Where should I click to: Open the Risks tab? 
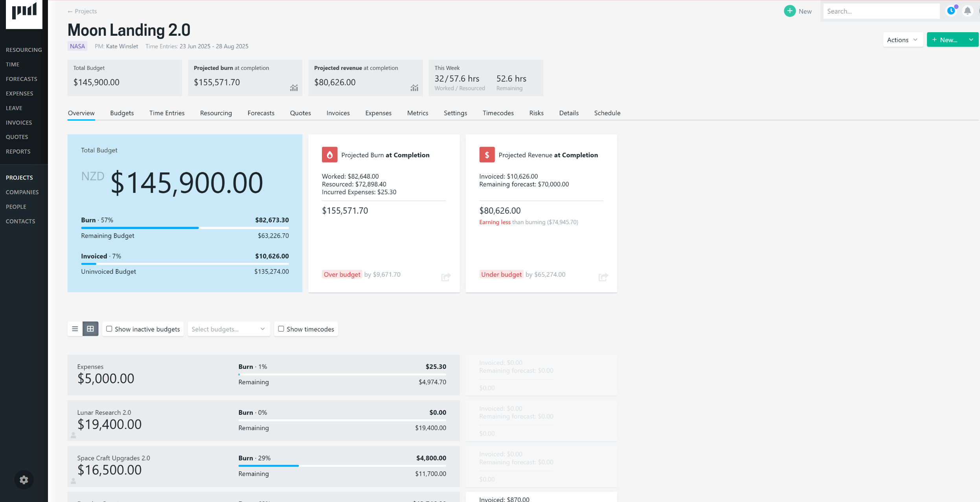[x=536, y=113]
